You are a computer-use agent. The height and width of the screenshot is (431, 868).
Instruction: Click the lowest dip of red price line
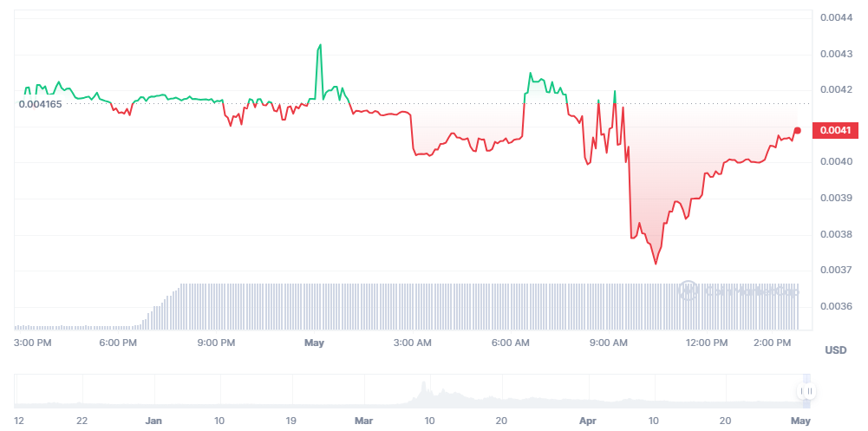click(x=656, y=264)
